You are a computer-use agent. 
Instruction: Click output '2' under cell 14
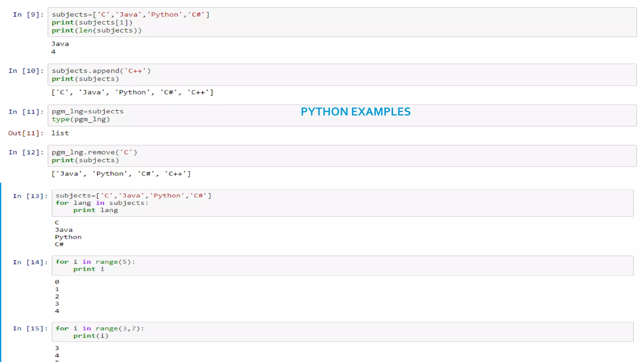point(57,296)
